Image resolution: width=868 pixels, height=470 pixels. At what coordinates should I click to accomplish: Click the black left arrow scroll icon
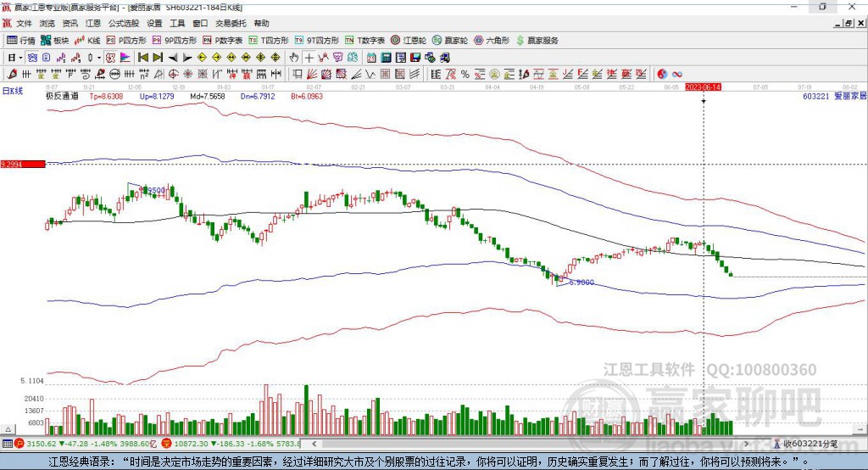173,58
